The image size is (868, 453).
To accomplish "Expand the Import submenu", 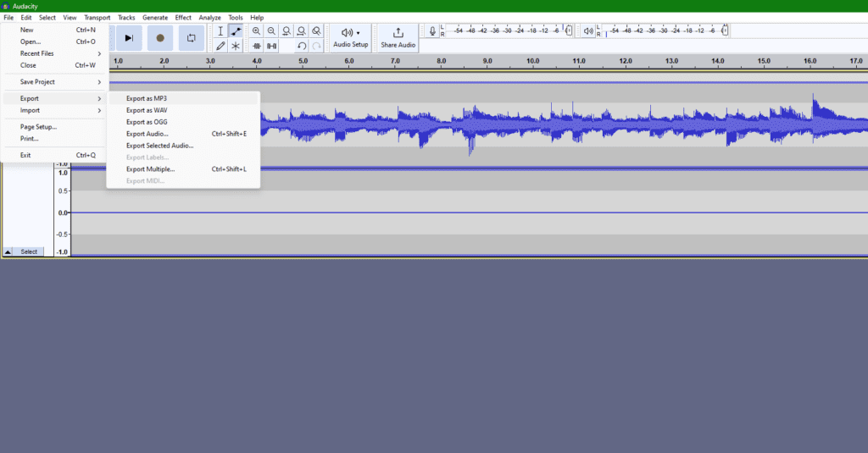I will point(53,111).
